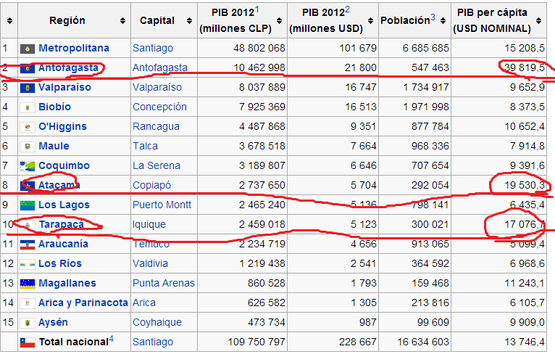Viewport: 555px width, 362px height.
Task: Click the Aysén region flag icon
Action: [27, 323]
